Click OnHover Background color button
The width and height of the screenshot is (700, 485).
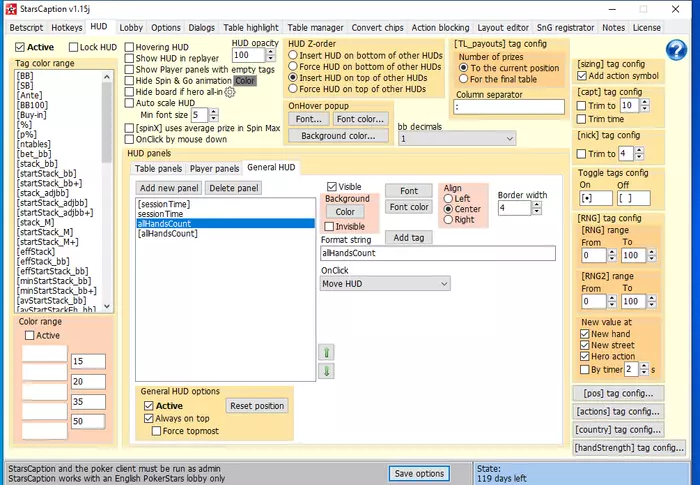click(x=338, y=136)
